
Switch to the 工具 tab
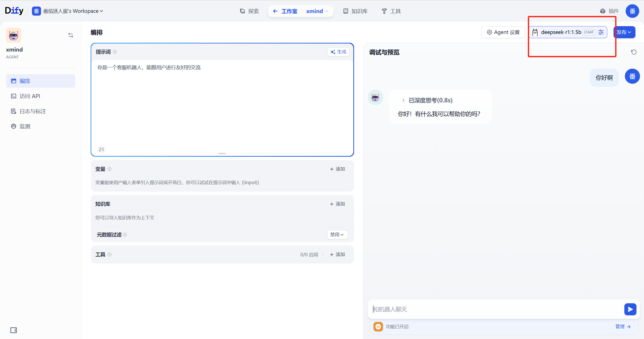[391, 11]
